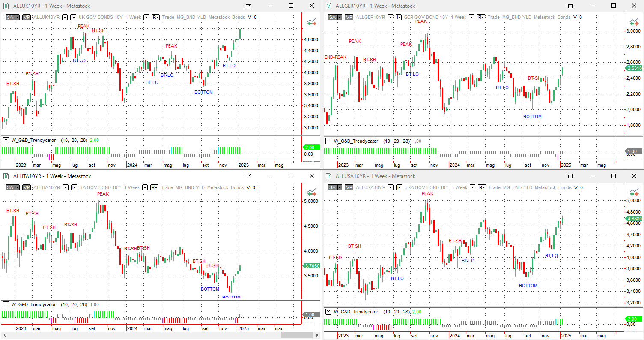Close the Trendycator indicator pane in ALLUK10YR

pyautogui.click(x=6, y=140)
